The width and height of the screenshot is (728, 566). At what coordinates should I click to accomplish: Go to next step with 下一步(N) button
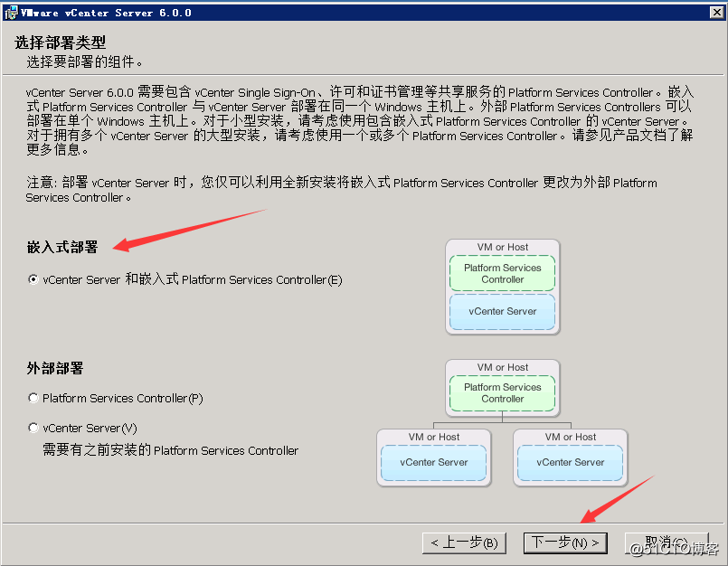point(565,542)
